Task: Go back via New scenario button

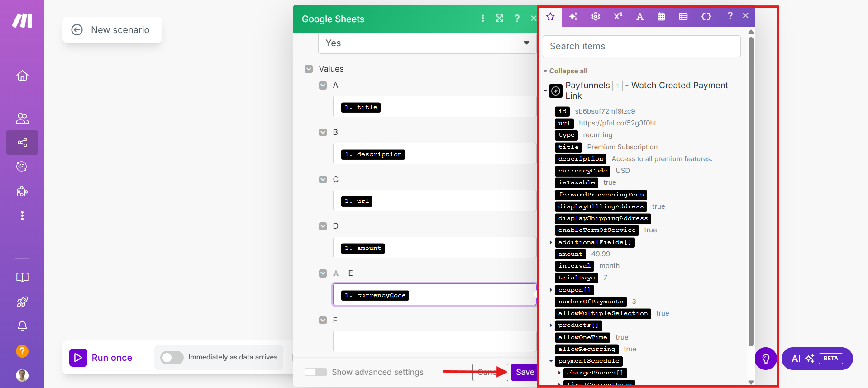Action: [112, 30]
